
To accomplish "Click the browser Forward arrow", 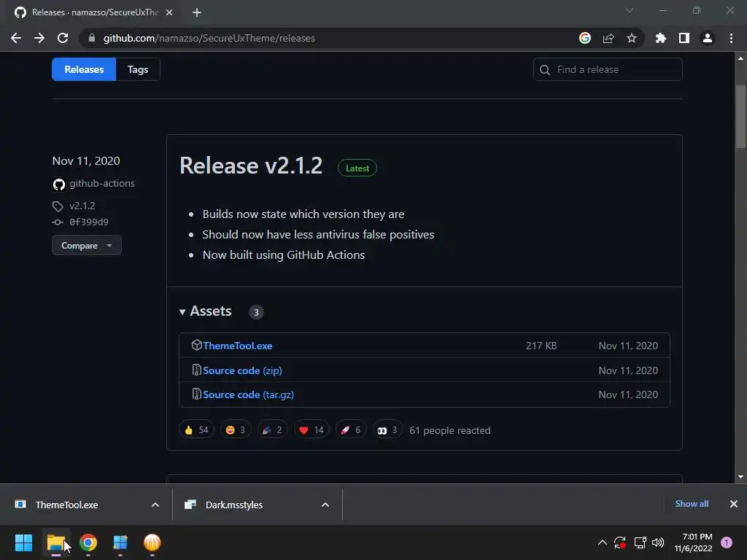I will click(x=39, y=38).
